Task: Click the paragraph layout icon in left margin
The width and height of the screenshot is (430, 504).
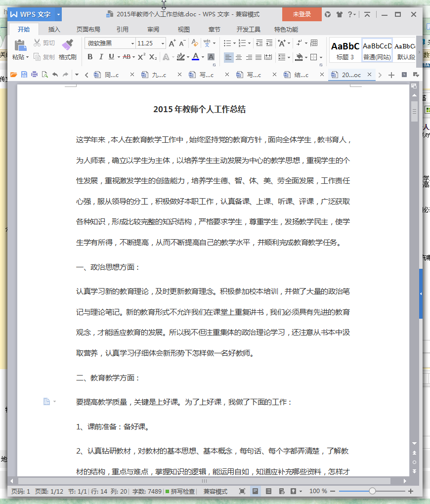Action: [x=46, y=401]
